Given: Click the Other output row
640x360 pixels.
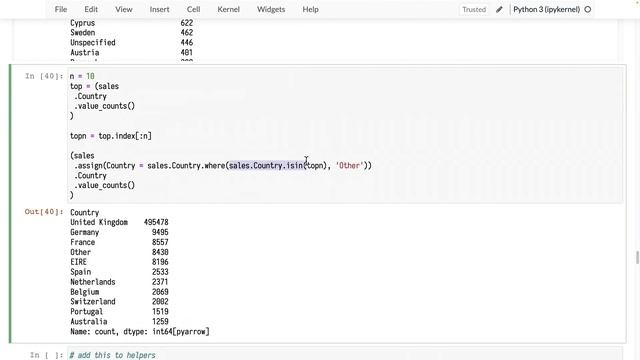Looking at the screenshot, I should point(119,252).
